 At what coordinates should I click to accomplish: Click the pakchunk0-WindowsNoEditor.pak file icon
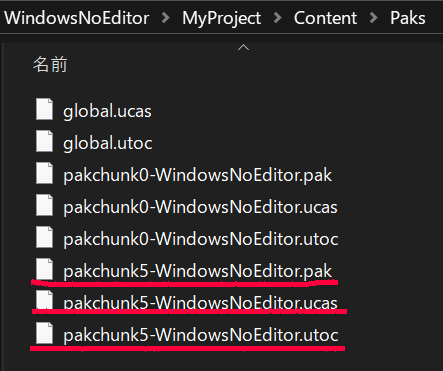point(44,173)
